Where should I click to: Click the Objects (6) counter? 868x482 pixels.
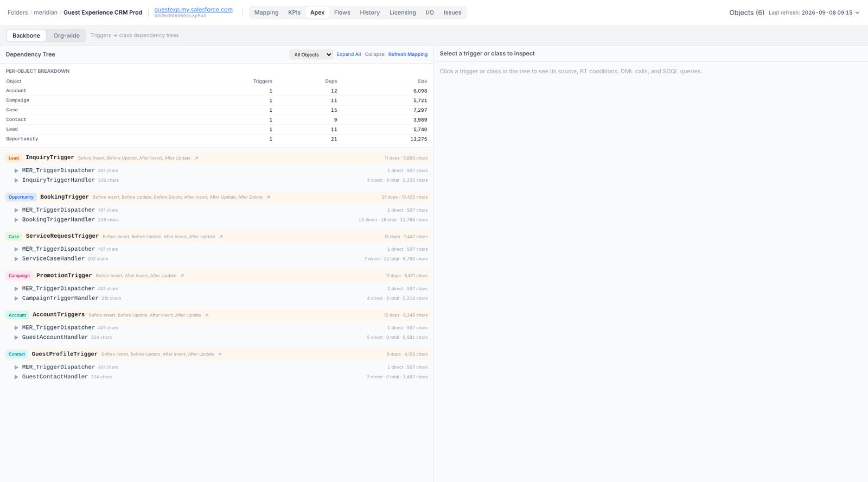(746, 12)
